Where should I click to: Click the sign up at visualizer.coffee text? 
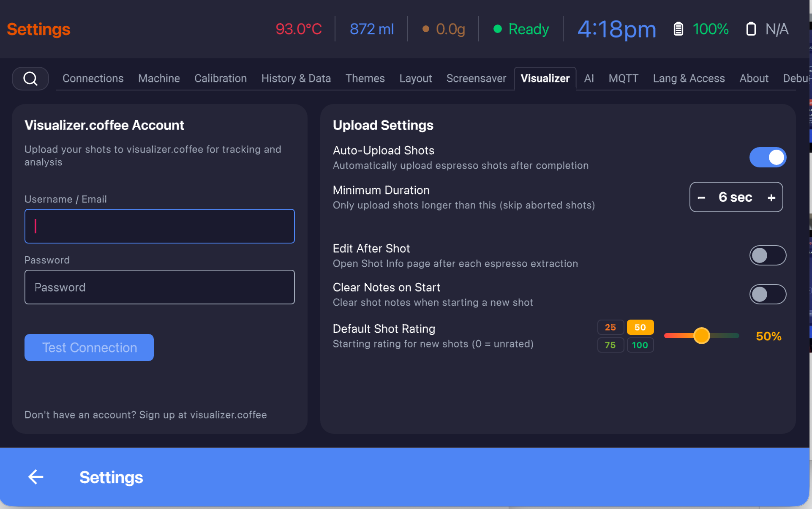coord(203,415)
